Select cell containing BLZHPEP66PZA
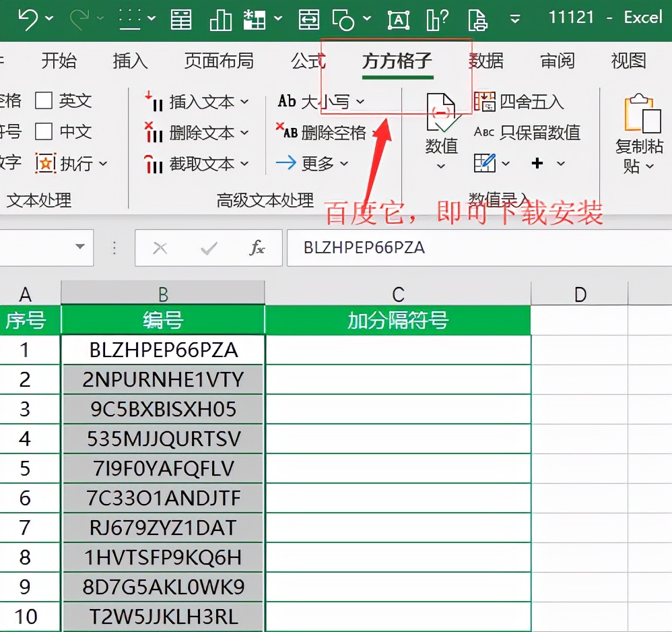 (163, 350)
